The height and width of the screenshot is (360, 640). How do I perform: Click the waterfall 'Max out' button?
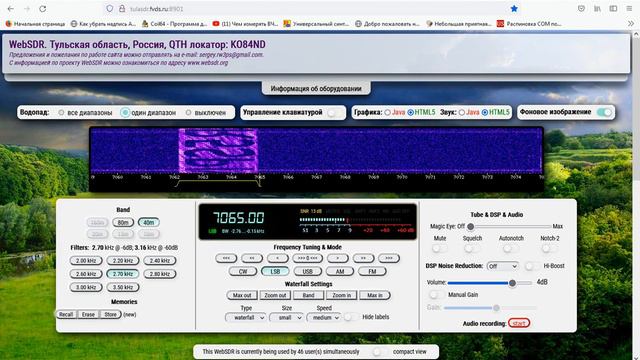pyautogui.click(x=242, y=295)
